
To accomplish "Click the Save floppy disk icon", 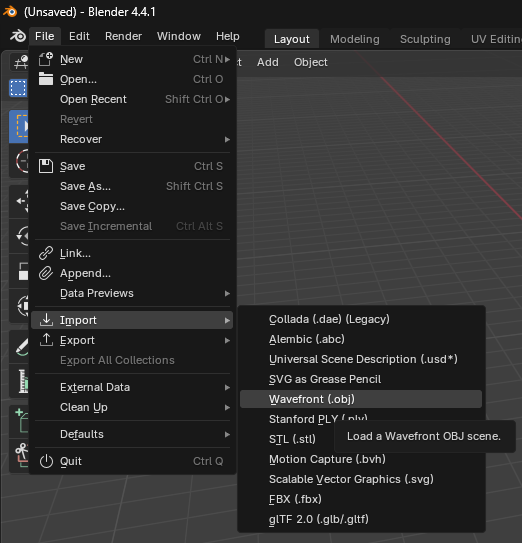I will [46, 166].
